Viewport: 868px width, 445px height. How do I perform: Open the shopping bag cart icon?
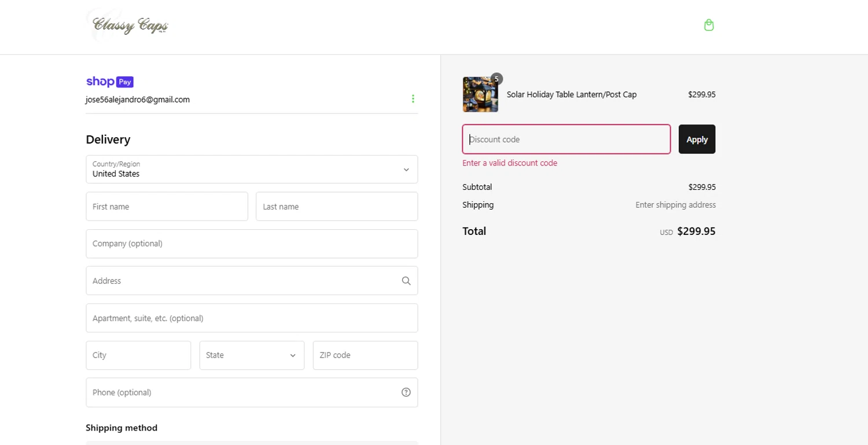[x=709, y=25]
